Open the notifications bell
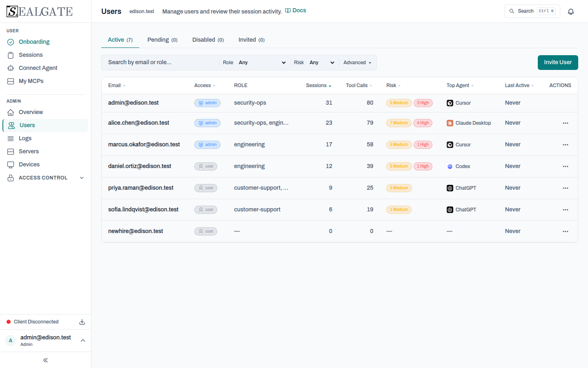This screenshot has height=368, width=588. [571, 11]
